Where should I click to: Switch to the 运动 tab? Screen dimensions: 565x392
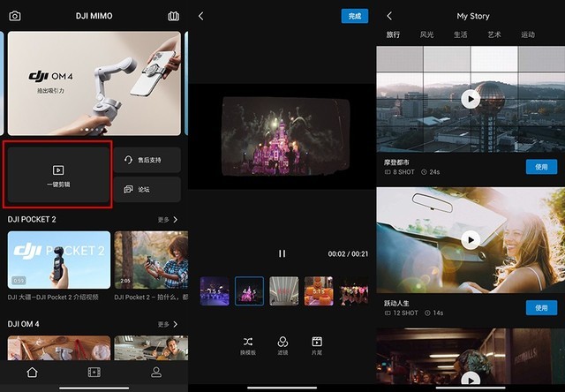coord(528,34)
